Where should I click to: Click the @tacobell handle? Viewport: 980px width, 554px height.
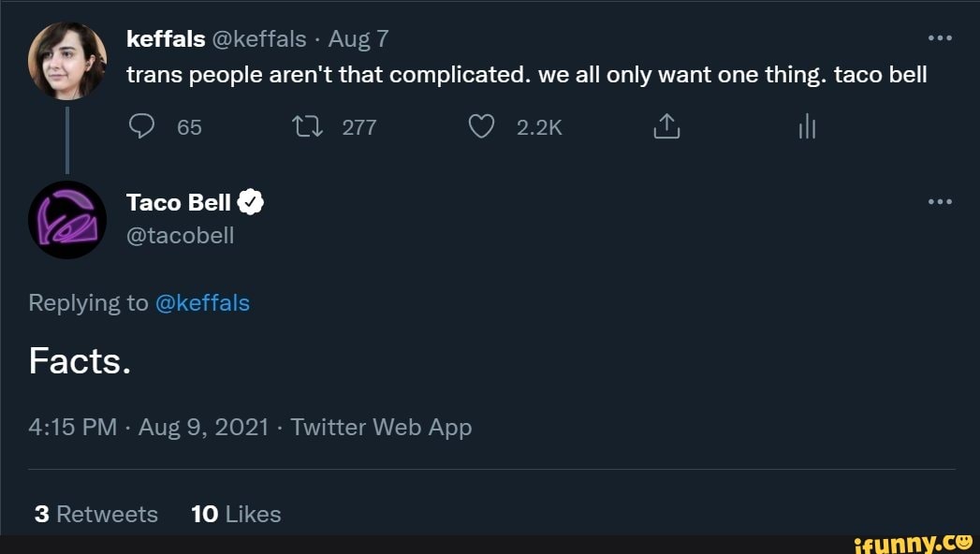tap(182, 235)
